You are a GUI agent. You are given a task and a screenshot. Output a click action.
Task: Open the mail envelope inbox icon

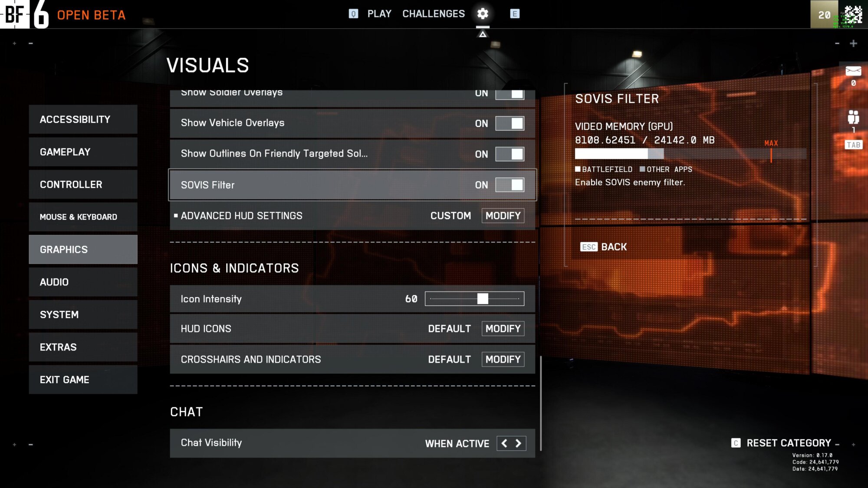tap(853, 71)
